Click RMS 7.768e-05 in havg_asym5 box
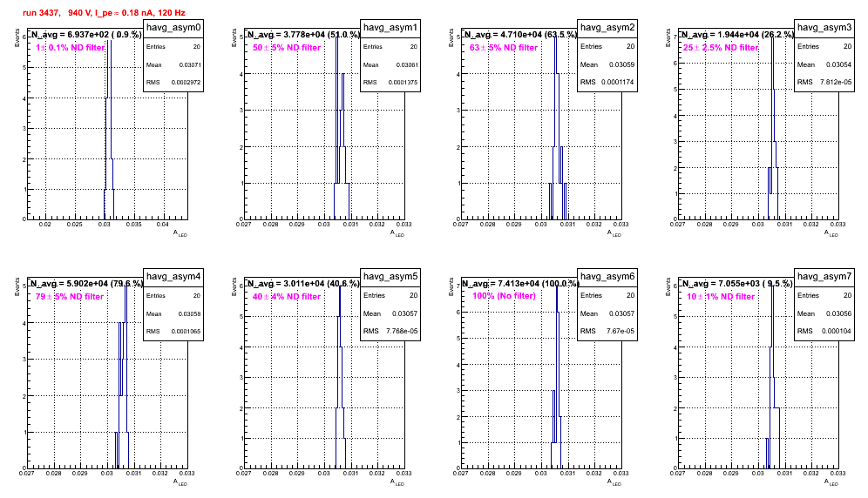 click(390, 331)
